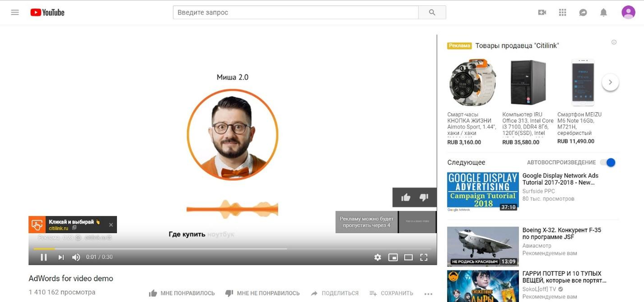Click the skip-ad countdown box
Viewport: 644px width, 302px height.
(367, 222)
